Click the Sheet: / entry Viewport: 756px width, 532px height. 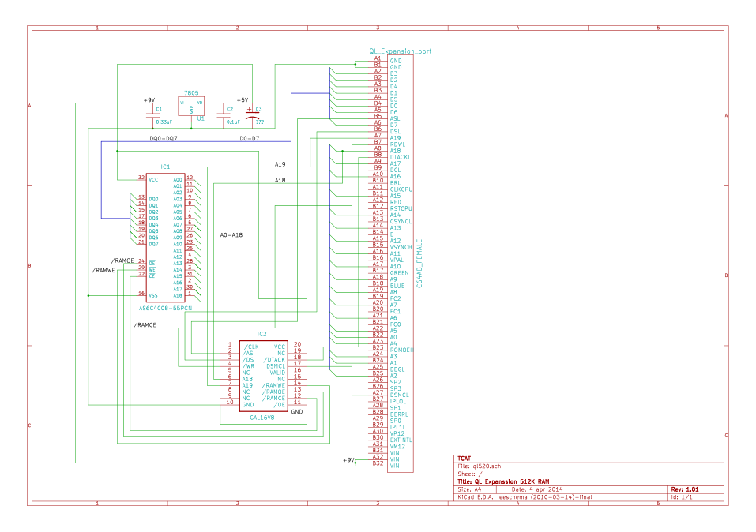pos(469,474)
